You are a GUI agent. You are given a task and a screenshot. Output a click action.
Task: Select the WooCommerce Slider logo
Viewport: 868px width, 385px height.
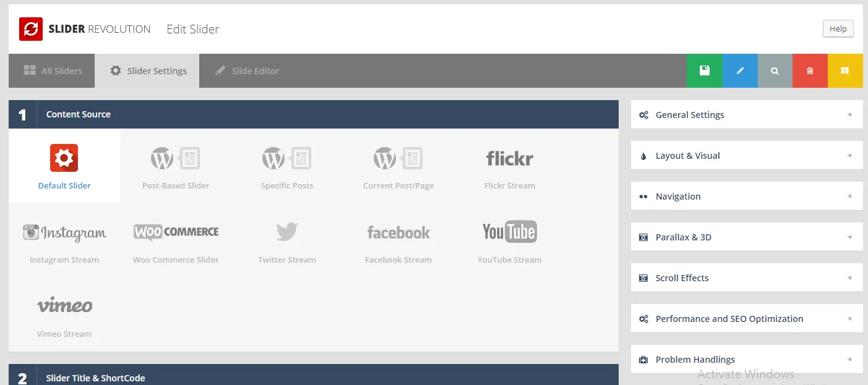(x=176, y=232)
